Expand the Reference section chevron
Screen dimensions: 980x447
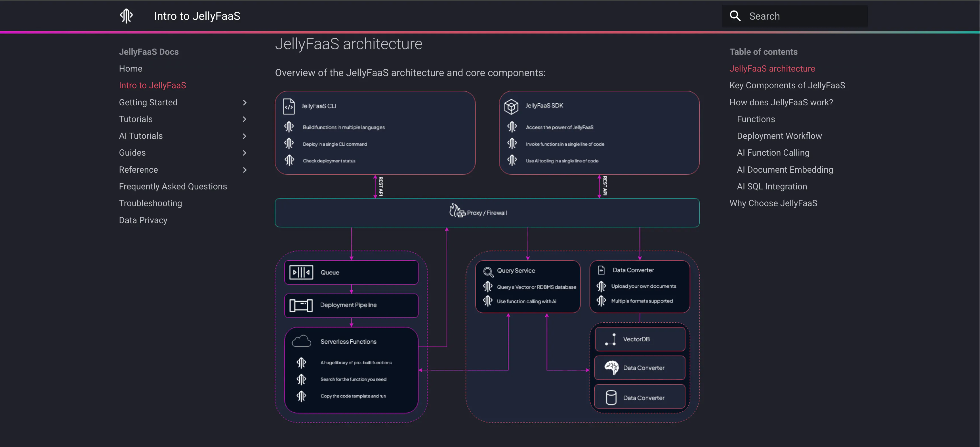coord(245,170)
